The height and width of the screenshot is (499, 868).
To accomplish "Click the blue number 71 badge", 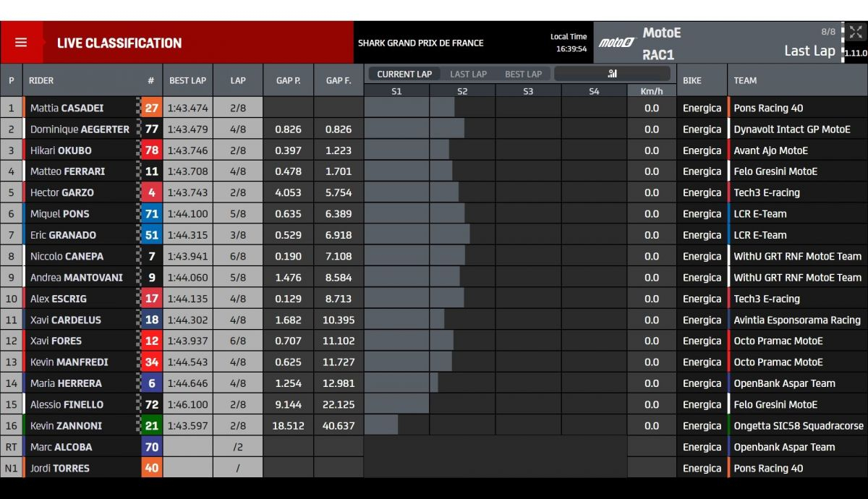I will (x=151, y=214).
